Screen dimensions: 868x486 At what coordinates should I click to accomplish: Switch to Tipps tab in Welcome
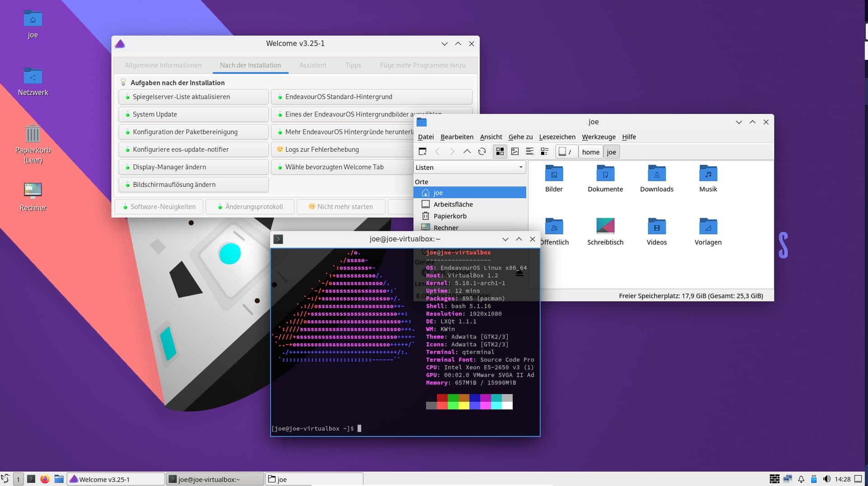(x=353, y=65)
